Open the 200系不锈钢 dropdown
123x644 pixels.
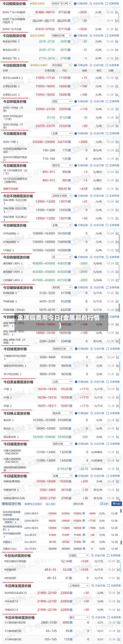point(62,196)
